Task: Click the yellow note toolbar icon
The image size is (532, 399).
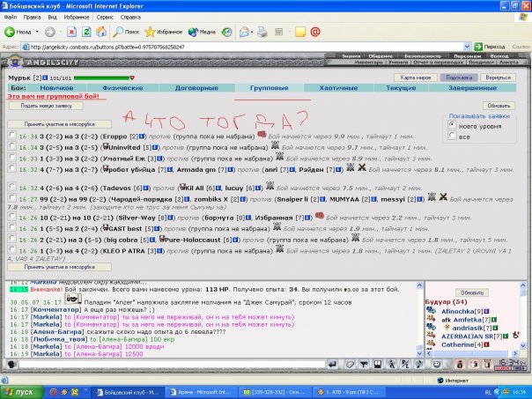Action: tap(300, 32)
